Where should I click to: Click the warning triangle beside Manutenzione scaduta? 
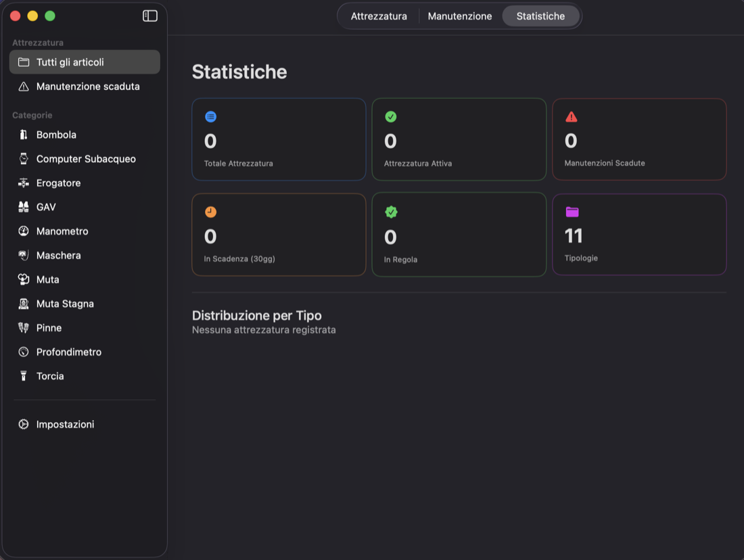[24, 87]
